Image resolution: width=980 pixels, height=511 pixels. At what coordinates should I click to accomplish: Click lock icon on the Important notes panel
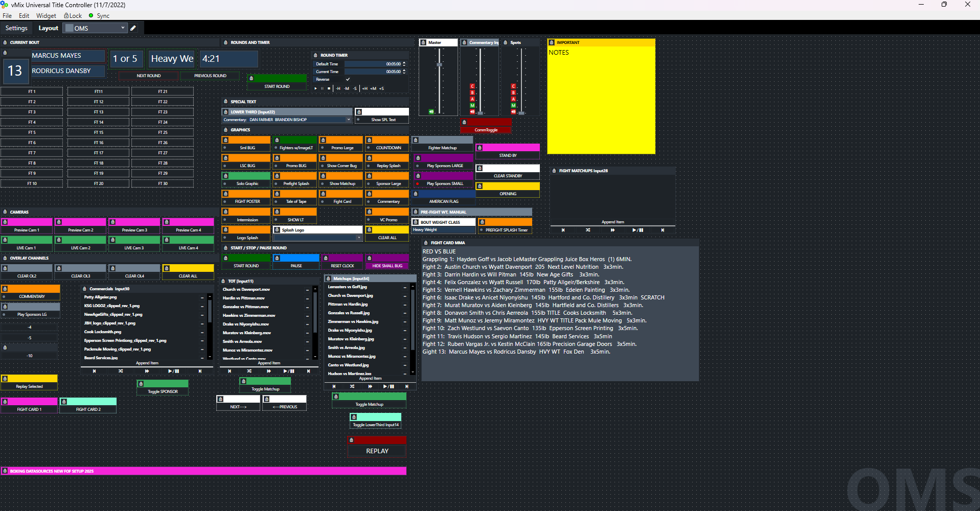click(552, 42)
